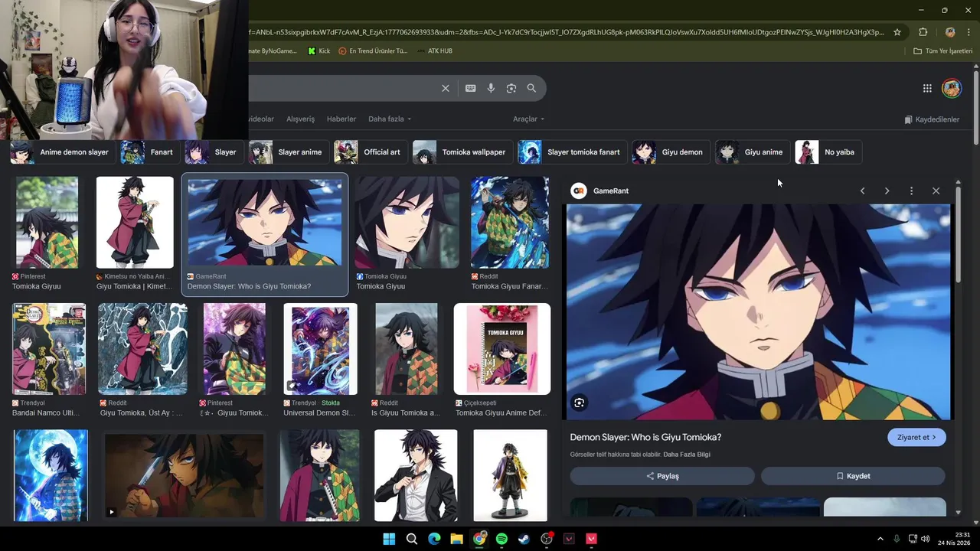The image size is (980, 551).
Task: Open the on-screen keyboard input tool
Action: tap(471, 88)
